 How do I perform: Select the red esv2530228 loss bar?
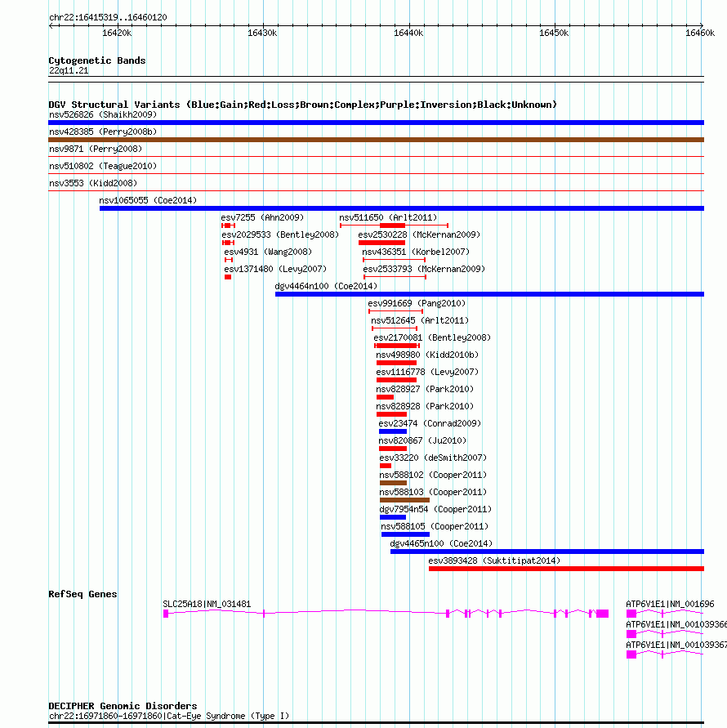point(381,243)
